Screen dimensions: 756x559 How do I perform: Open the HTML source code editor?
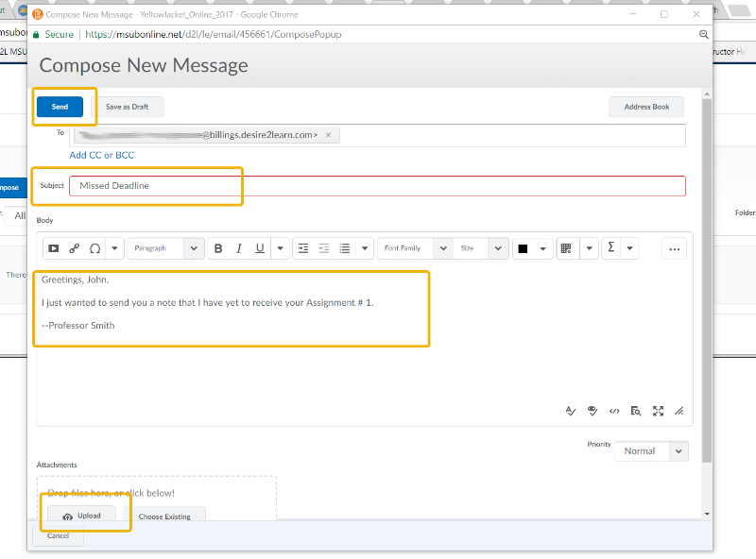(614, 411)
